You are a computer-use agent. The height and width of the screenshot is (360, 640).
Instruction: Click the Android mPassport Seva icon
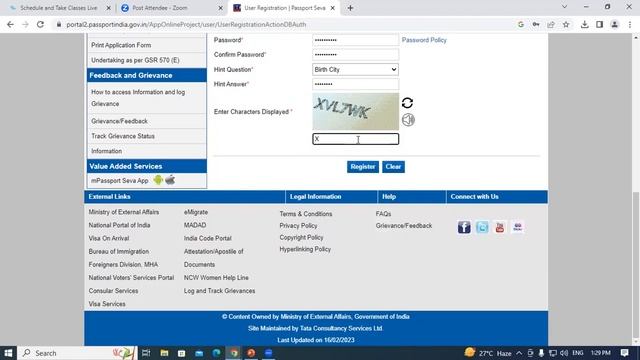pos(158,180)
